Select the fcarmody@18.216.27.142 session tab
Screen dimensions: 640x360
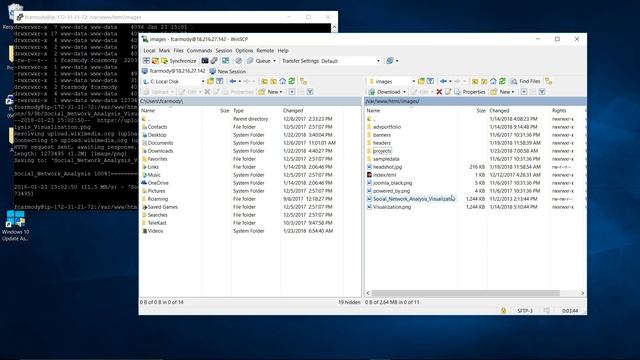click(x=173, y=71)
